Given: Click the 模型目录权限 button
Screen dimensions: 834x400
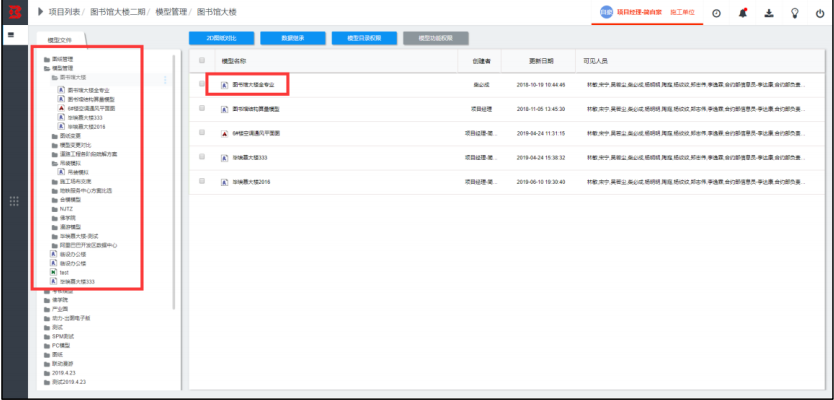Looking at the screenshot, I should pos(364,38).
